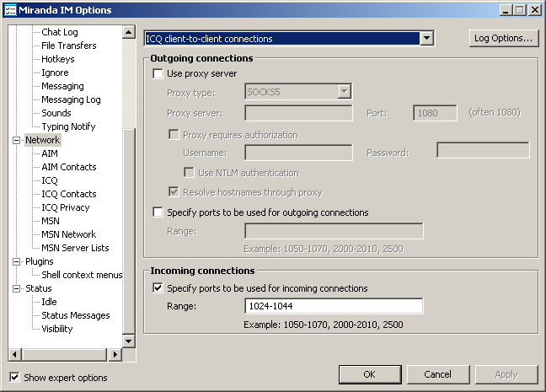Select the Network tree item
Screen dimensions: 546x392
(42, 140)
